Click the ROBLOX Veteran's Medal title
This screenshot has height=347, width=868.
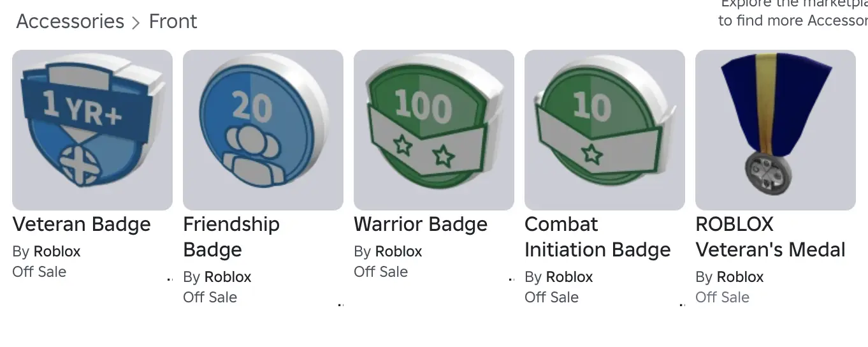pyautogui.click(x=770, y=237)
